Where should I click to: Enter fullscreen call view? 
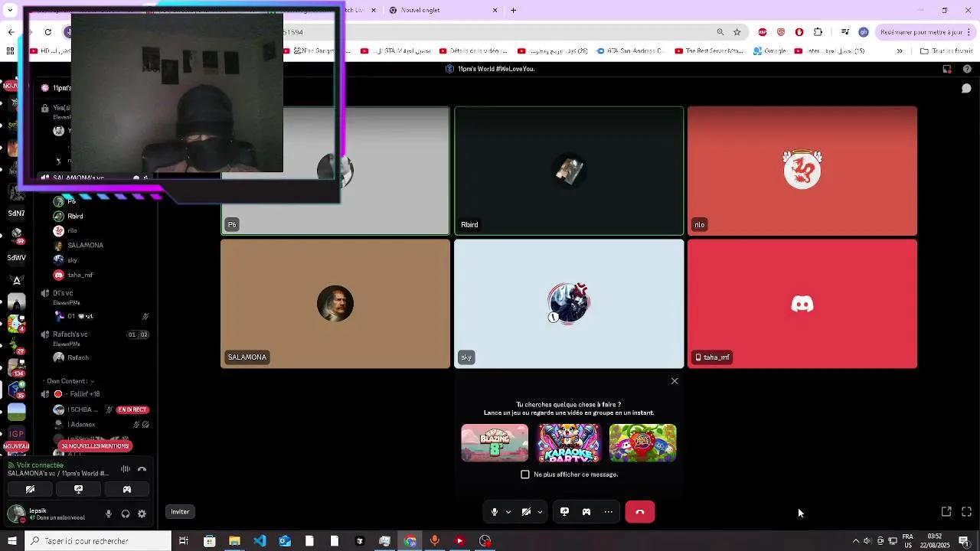tap(966, 512)
